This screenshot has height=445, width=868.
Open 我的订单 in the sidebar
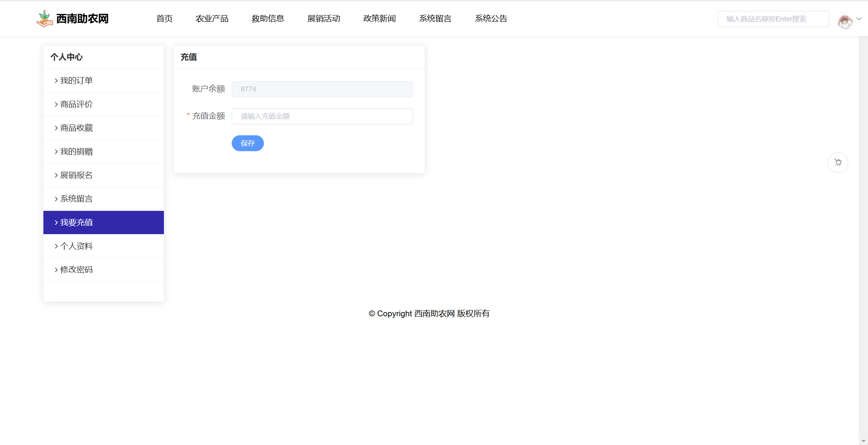pyautogui.click(x=76, y=81)
